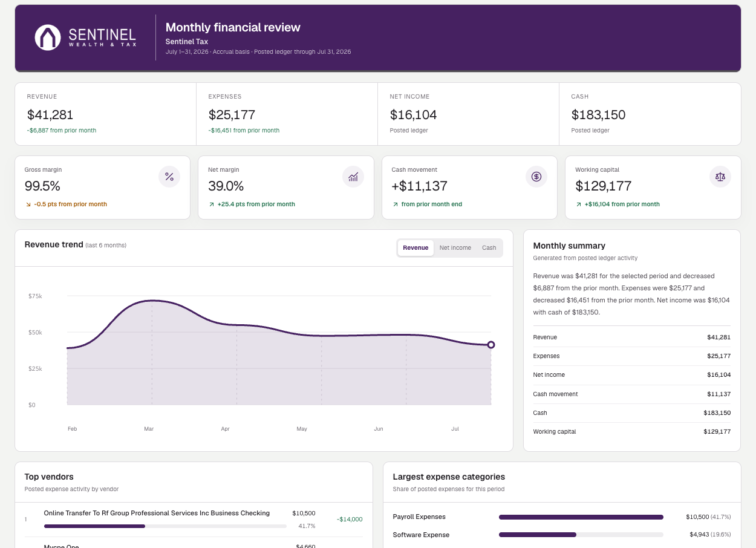Switch chart to Net income tab

coord(455,248)
